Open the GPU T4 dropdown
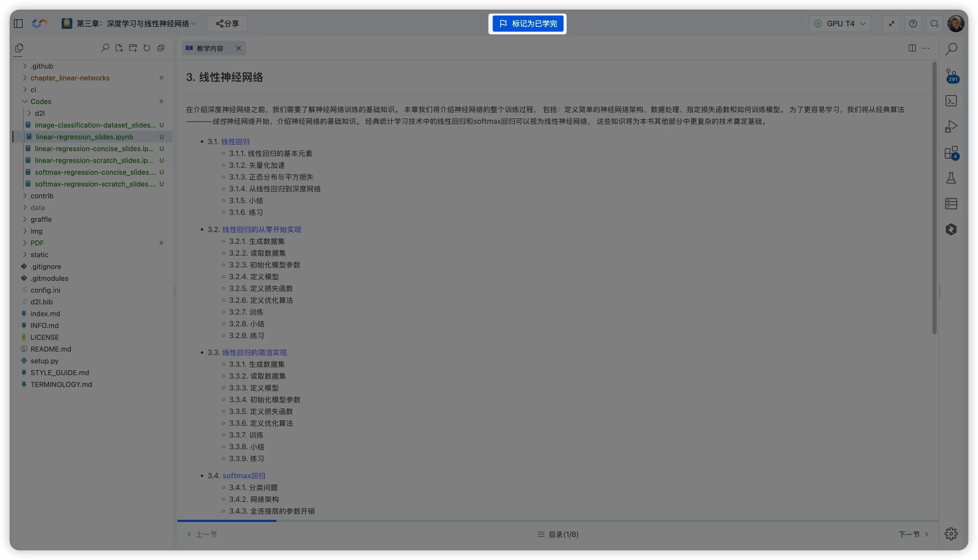 pyautogui.click(x=840, y=24)
